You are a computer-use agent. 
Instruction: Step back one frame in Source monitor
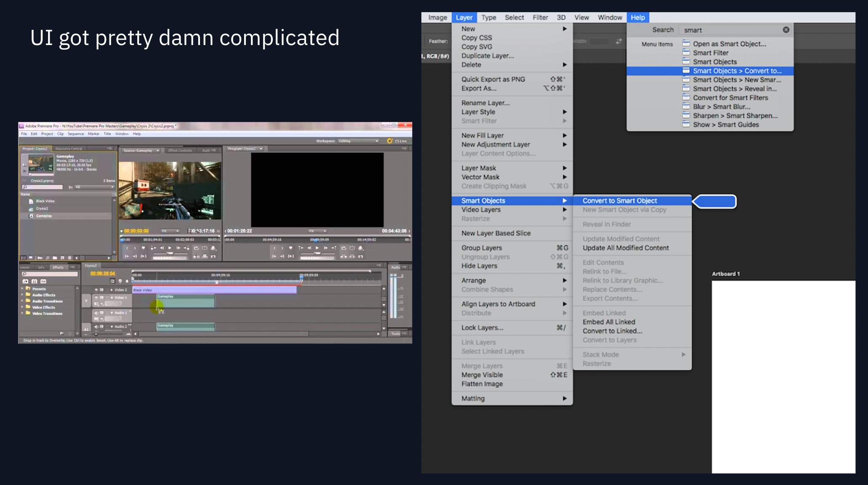click(x=162, y=248)
